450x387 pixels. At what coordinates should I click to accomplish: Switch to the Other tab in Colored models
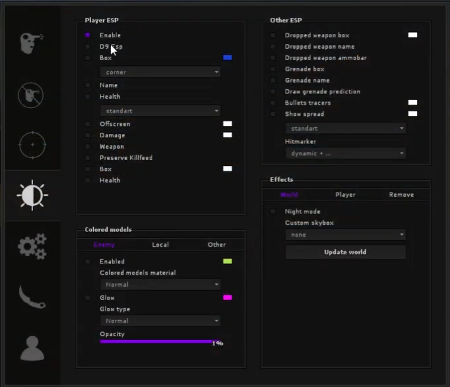pos(217,245)
